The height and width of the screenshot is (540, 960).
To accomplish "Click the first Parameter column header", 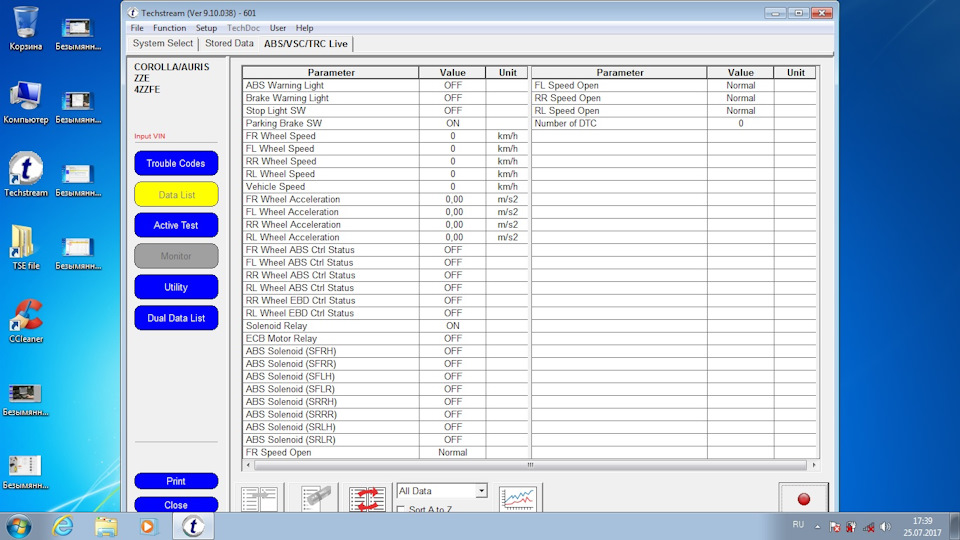I will (x=331, y=72).
